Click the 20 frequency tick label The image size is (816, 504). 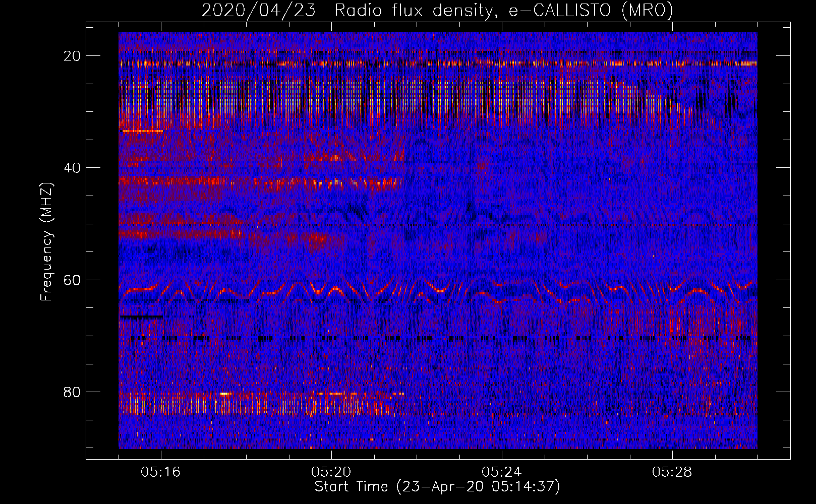[73, 55]
